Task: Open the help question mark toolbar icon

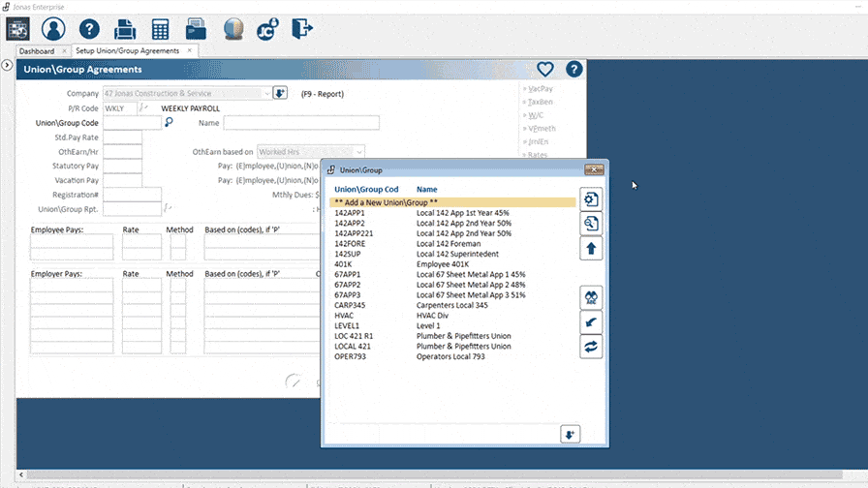Action: tap(89, 29)
